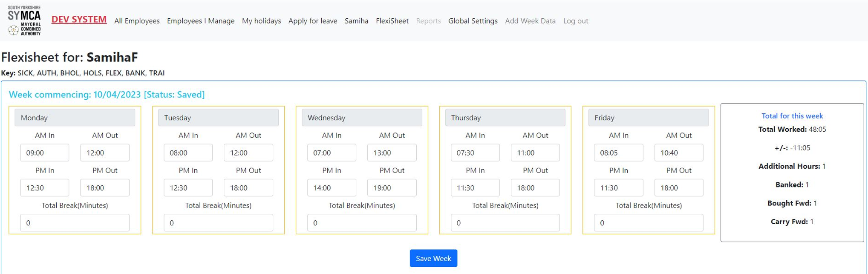
Task: Click Friday Total Break minutes field
Action: (x=649, y=223)
